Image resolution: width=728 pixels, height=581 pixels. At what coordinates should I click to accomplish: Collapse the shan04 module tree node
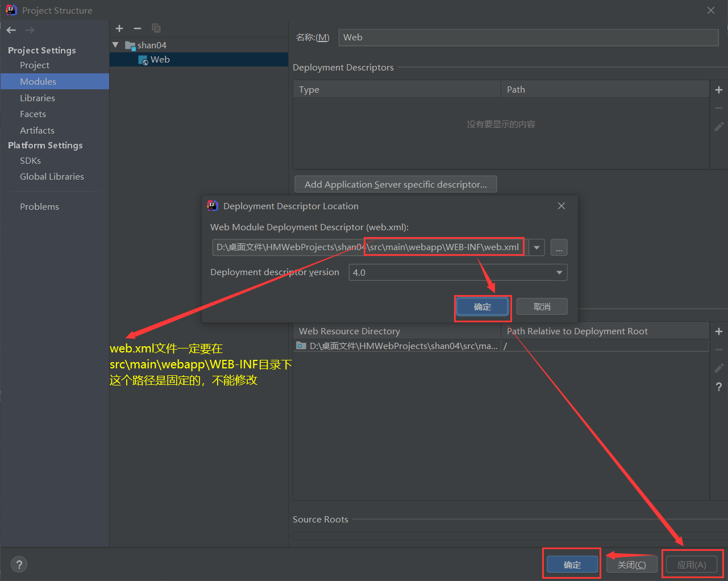116,45
